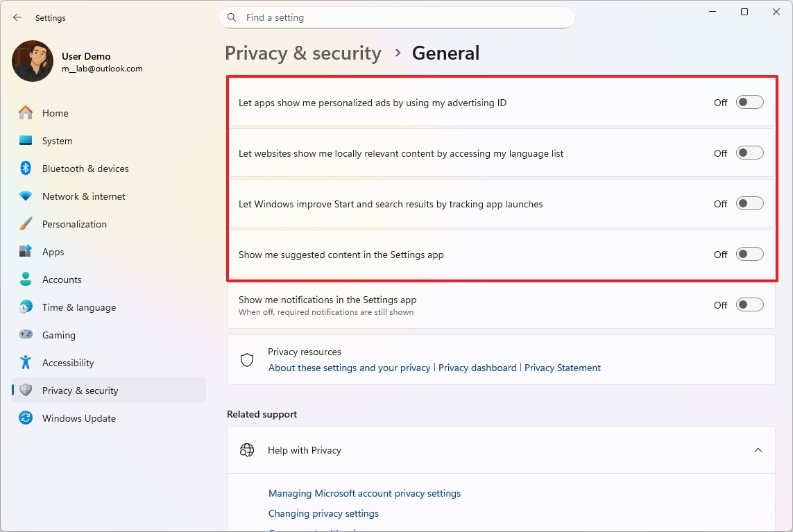Click the Find a setting search box
793x532 pixels.
(396, 17)
